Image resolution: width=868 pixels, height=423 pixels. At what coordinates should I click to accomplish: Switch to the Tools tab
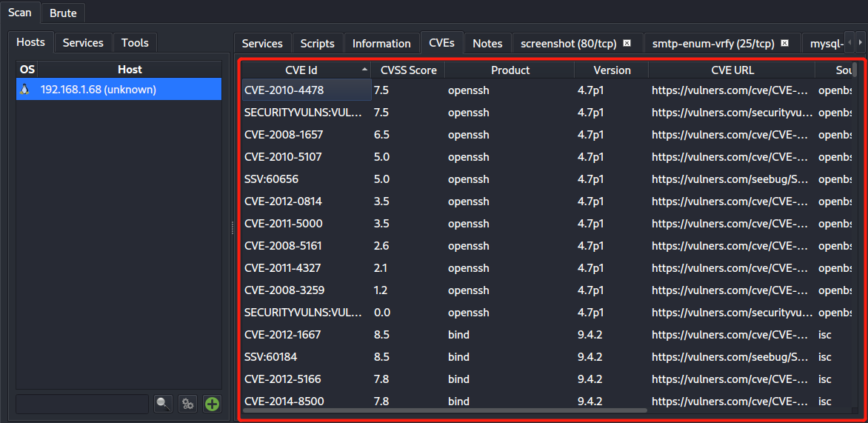point(135,43)
